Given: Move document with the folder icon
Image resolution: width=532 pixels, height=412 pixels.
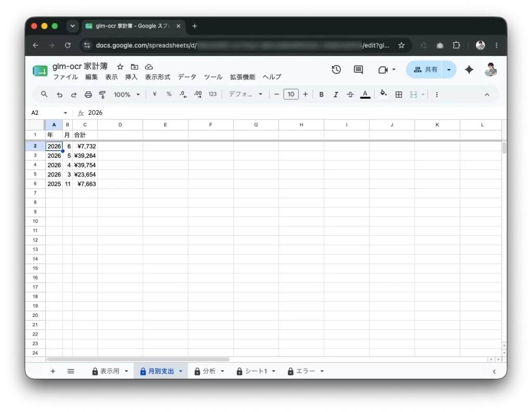Looking at the screenshot, I should pos(135,67).
